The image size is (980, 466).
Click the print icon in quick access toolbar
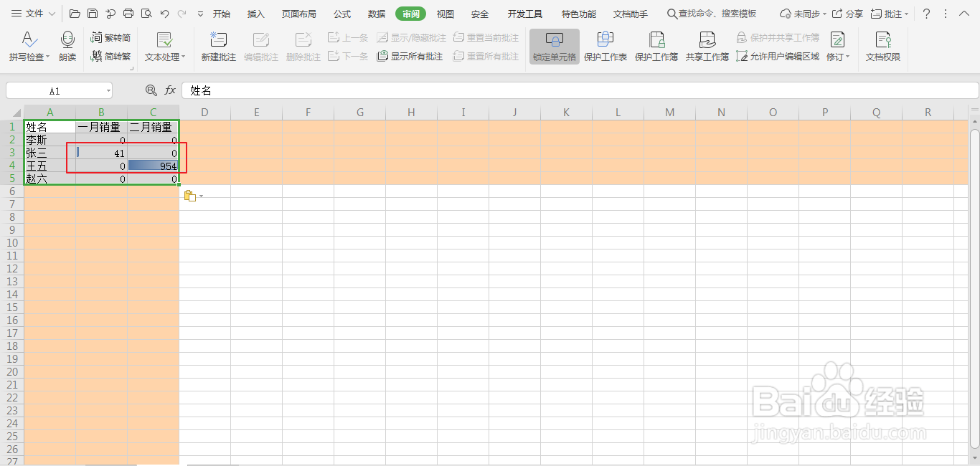128,14
